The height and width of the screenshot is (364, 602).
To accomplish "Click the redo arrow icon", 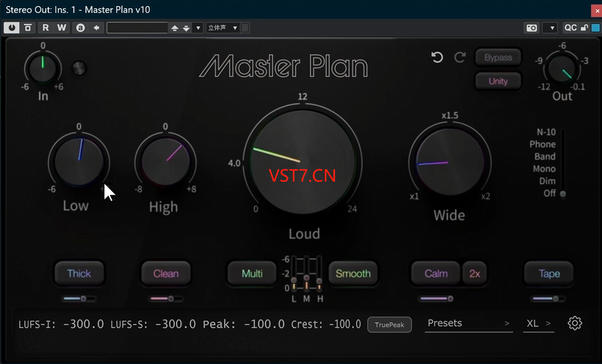I will [460, 57].
